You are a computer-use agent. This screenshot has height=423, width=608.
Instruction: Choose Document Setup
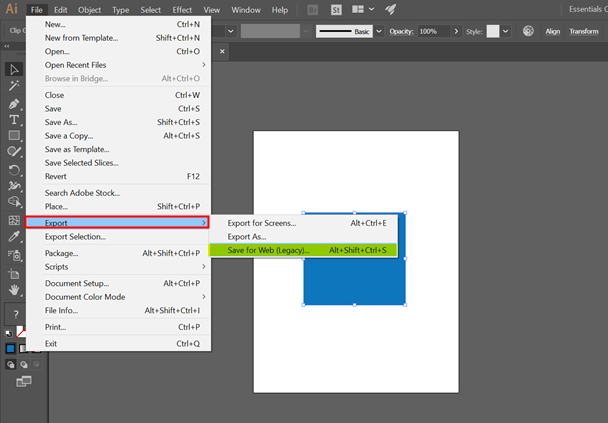pos(119,283)
